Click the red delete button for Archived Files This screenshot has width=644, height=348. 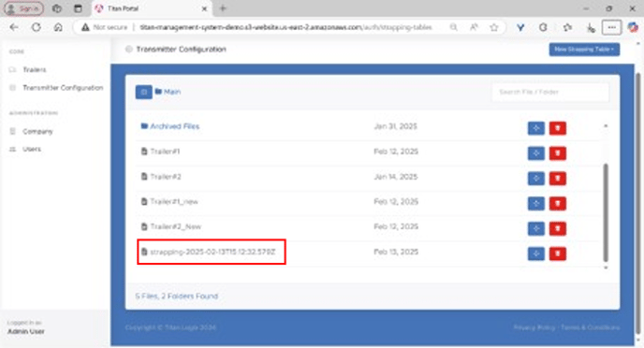(558, 128)
